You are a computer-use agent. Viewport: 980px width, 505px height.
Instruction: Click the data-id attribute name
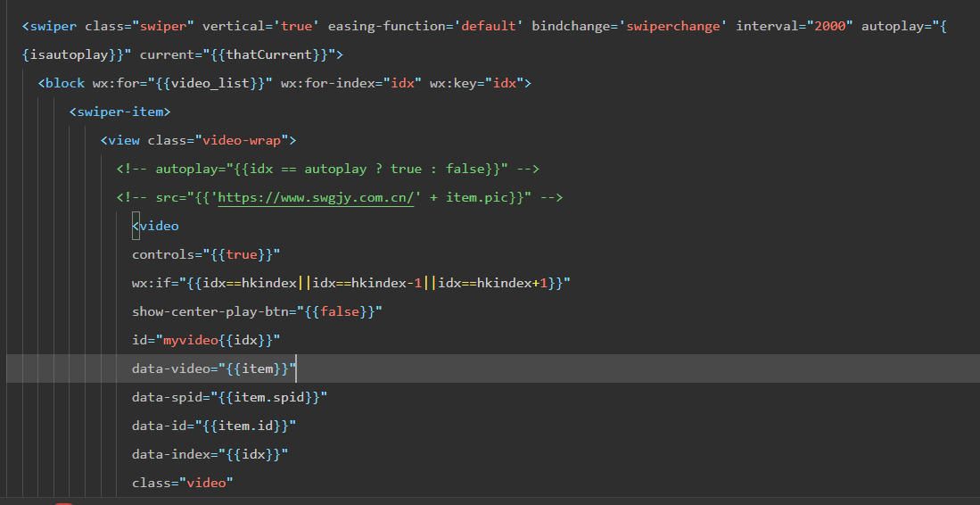point(160,426)
